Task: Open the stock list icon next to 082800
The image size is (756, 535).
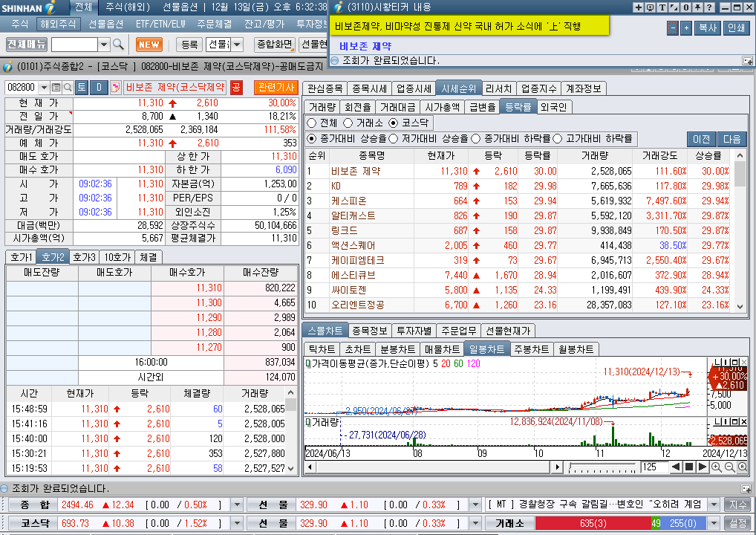Action: 56,88
